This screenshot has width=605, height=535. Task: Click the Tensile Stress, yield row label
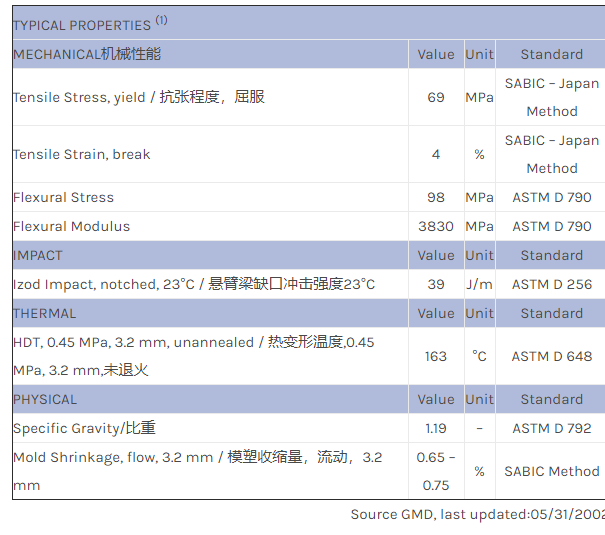pos(138,97)
